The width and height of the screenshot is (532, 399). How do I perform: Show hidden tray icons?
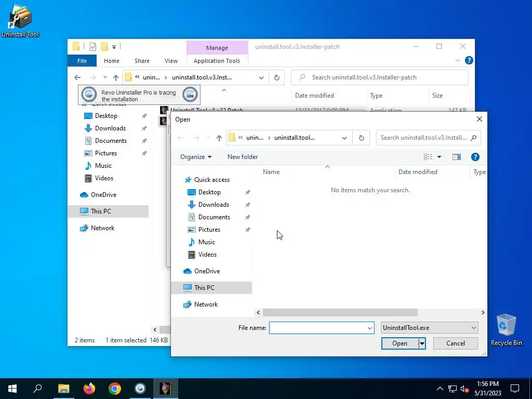point(440,389)
